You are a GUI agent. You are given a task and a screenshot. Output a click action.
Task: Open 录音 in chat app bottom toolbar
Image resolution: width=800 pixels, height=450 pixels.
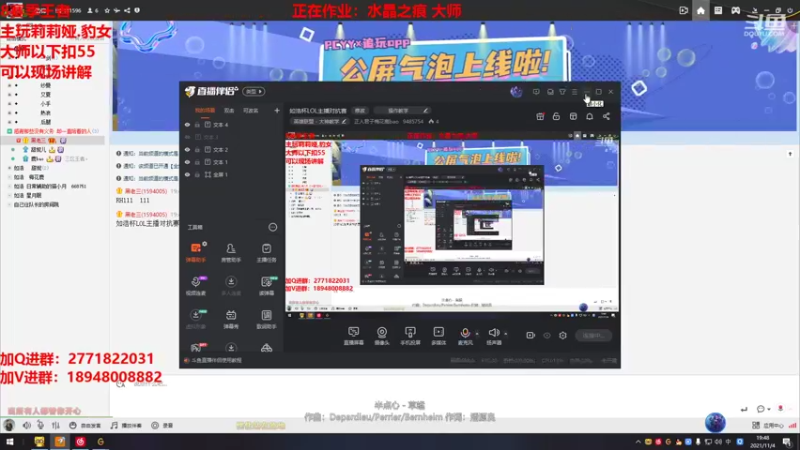click(x=163, y=425)
